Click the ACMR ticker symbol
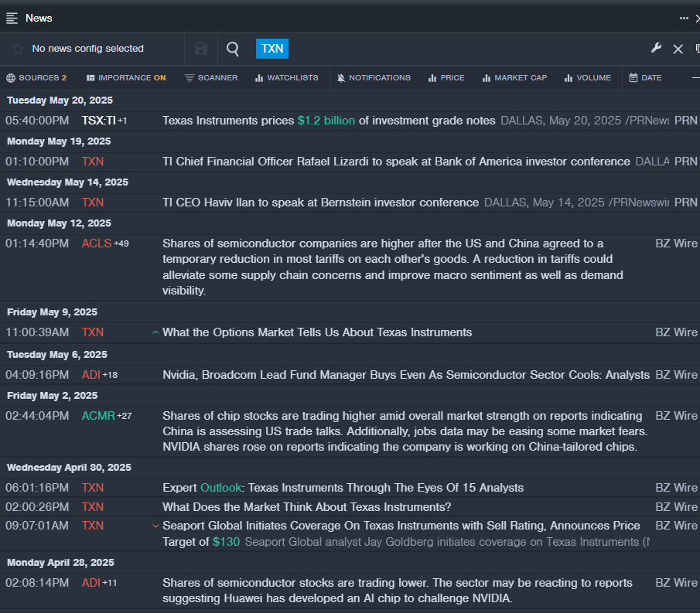The width and height of the screenshot is (700, 613). 98,416
